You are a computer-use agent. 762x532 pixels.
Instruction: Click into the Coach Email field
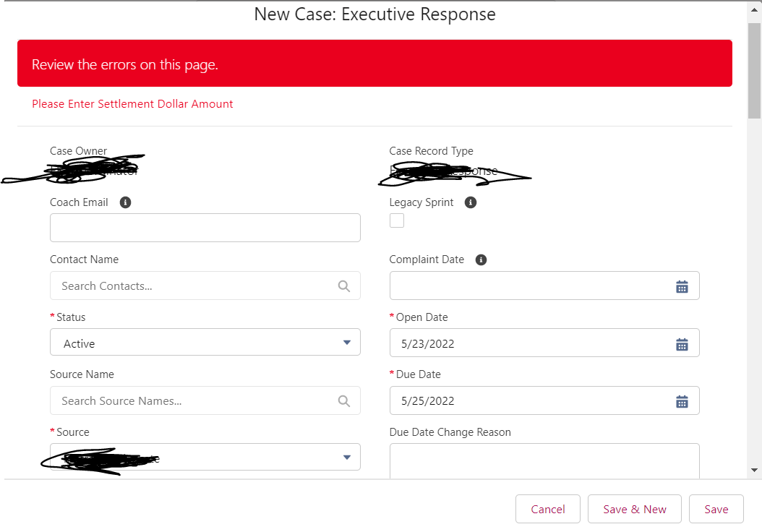205,228
